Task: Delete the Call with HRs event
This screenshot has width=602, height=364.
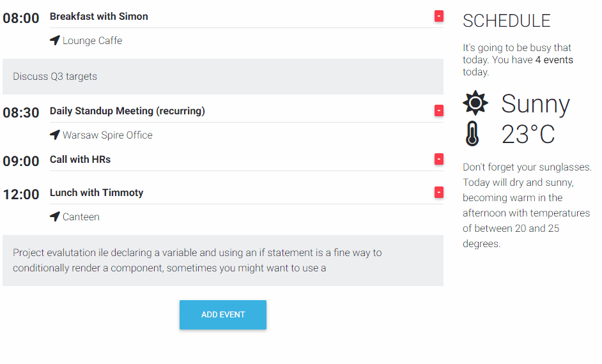Action: (x=439, y=159)
